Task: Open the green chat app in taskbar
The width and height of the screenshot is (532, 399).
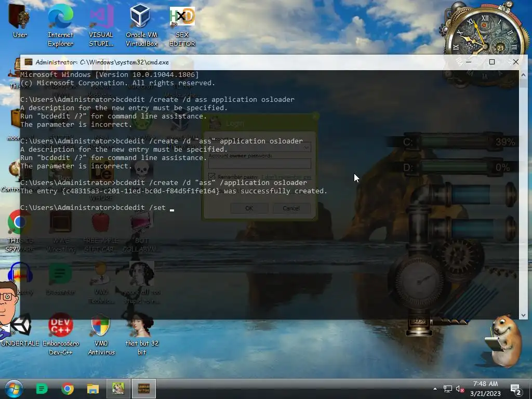Action: [42, 389]
